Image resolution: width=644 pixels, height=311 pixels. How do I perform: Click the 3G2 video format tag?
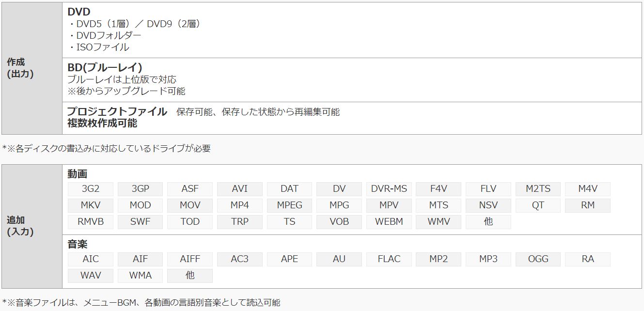click(91, 189)
